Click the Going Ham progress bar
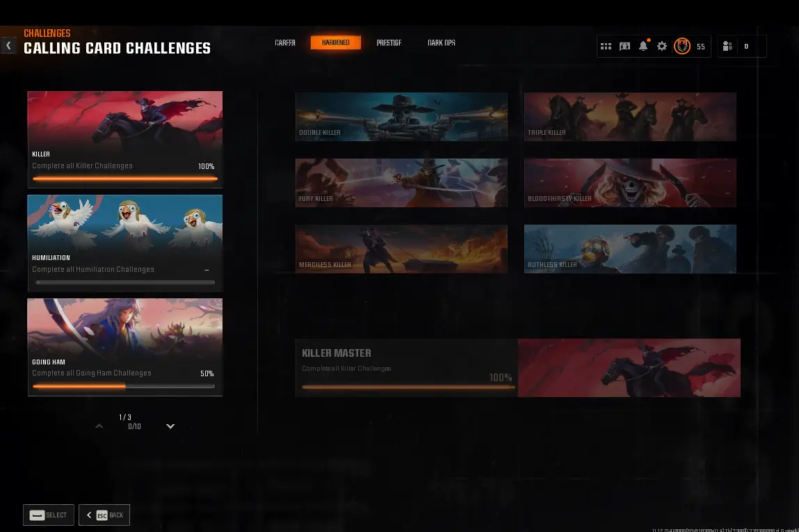 coord(124,386)
